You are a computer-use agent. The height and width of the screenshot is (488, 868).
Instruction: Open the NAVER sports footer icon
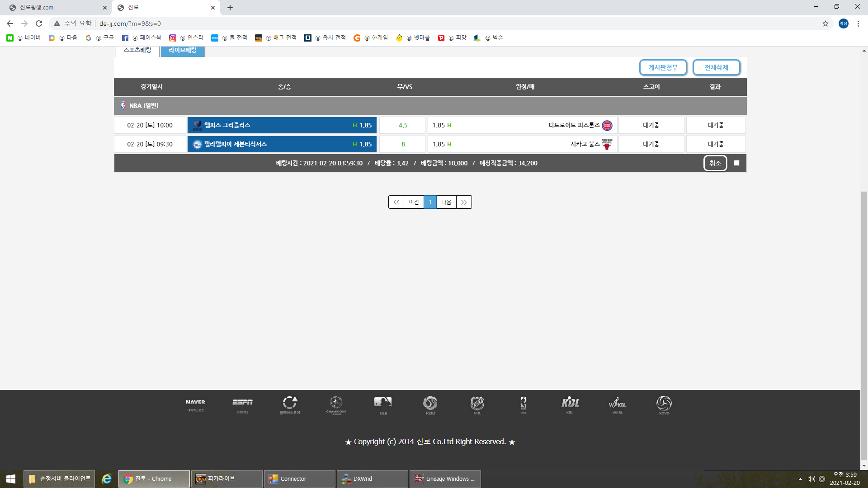pos(195,404)
